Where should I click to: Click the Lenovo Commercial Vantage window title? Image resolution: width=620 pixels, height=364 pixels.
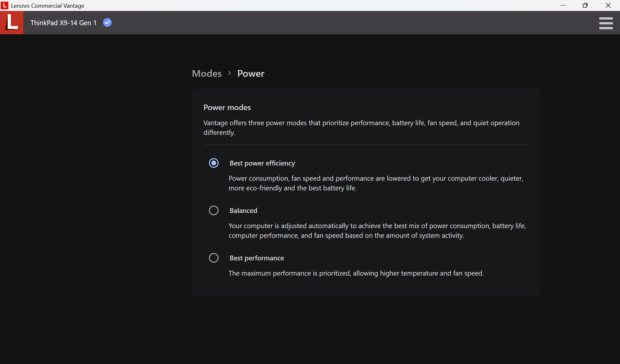(47, 5)
